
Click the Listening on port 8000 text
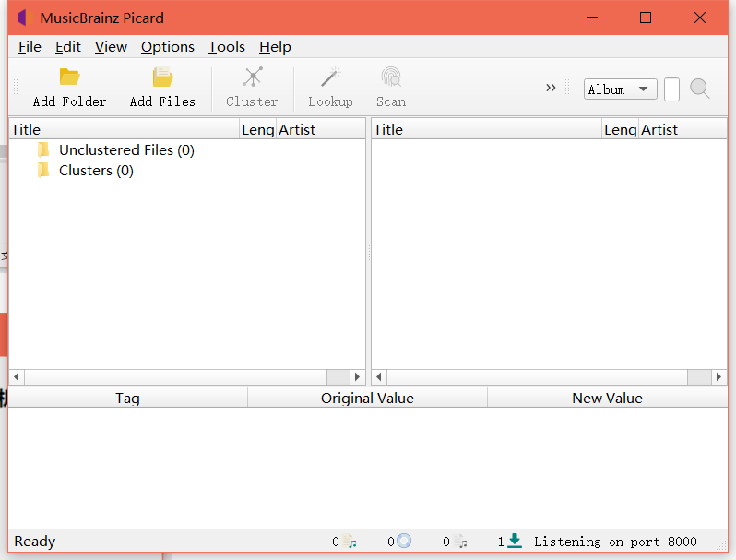tap(615, 542)
